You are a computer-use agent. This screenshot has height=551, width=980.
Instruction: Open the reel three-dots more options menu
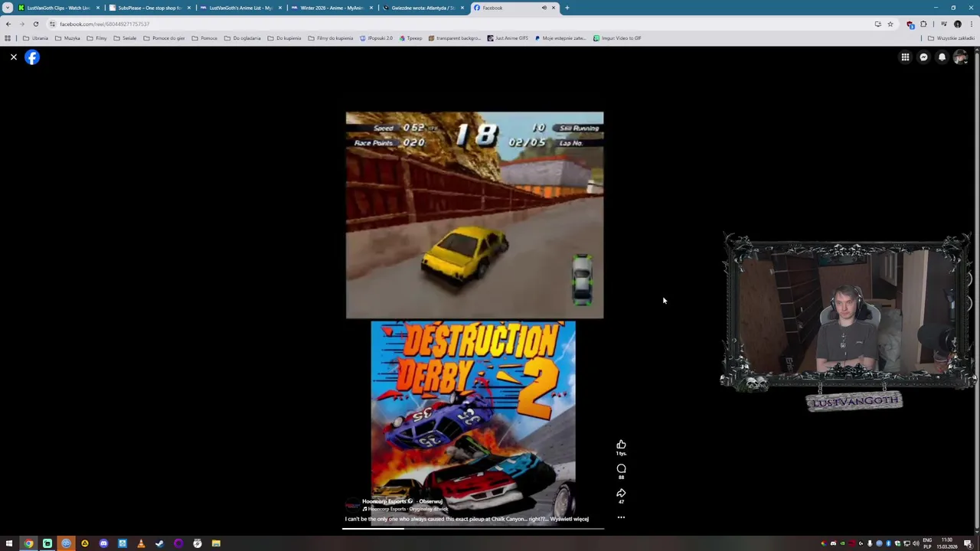[621, 517]
